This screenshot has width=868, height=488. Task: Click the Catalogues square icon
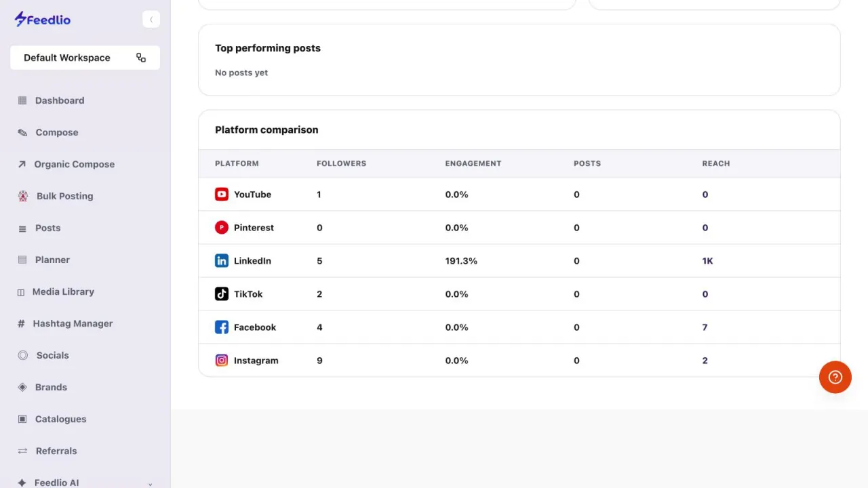(x=22, y=419)
